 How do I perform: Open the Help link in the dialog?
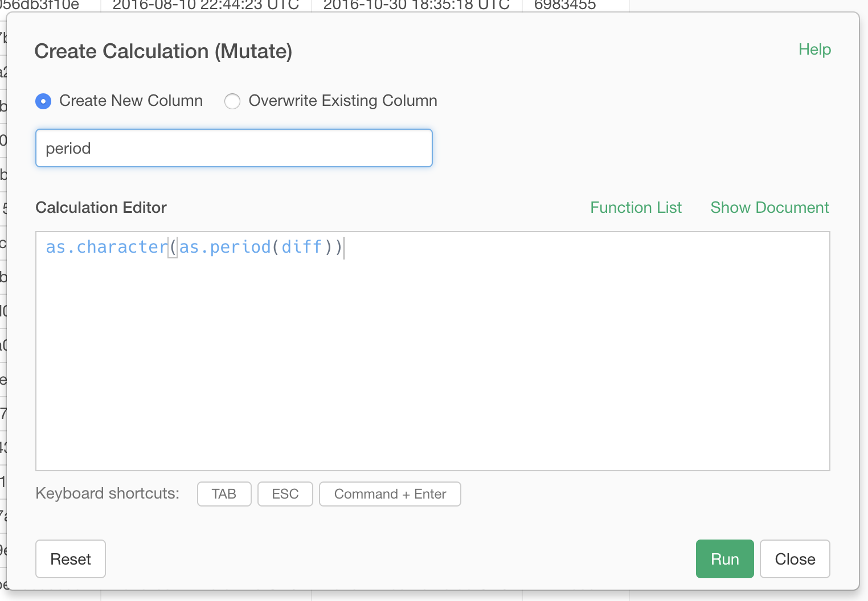pos(814,50)
